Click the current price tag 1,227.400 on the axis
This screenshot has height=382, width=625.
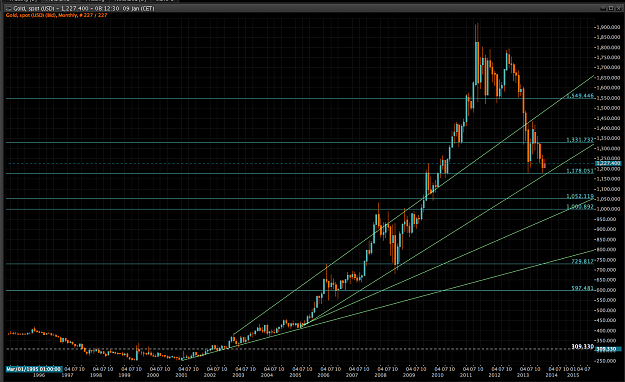pyautogui.click(x=608, y=163)
